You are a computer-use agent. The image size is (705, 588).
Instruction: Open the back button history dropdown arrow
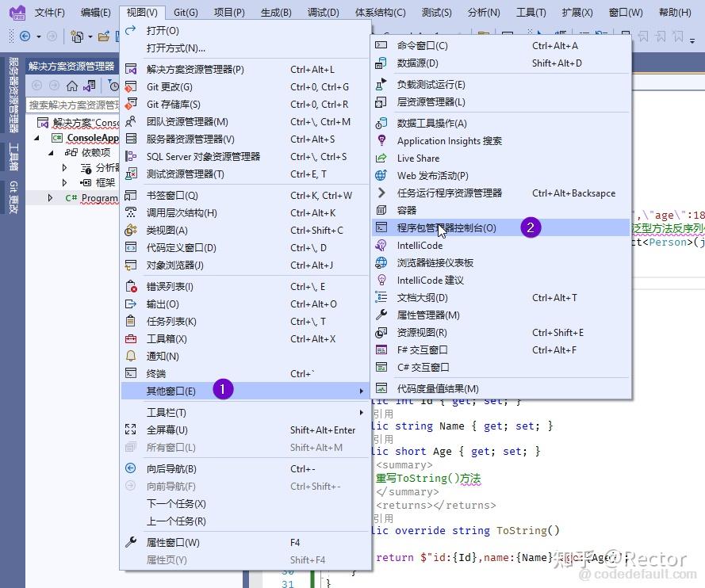37,37
